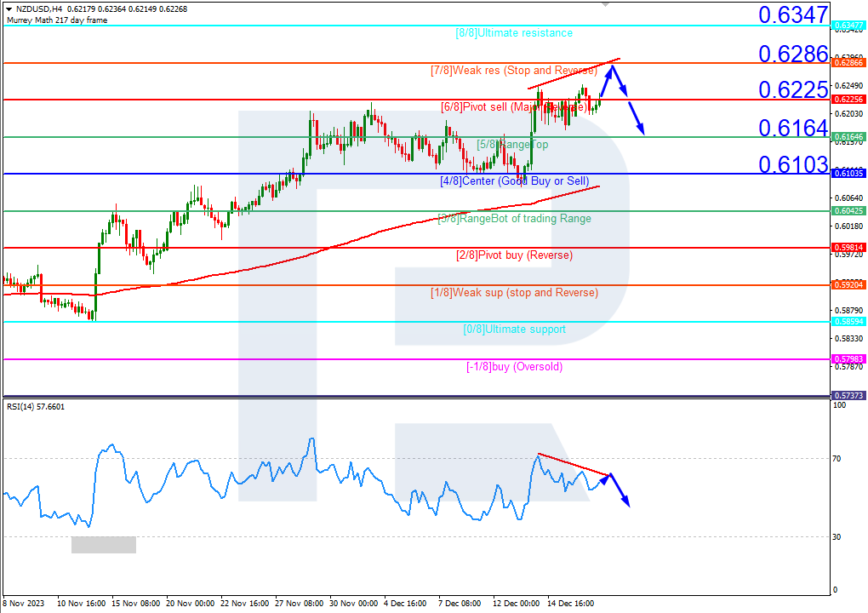The height and width of the screenshot is (613, 868).
Task: Click the cyan 0.63477 price tag on axis
Action: tap(848, 26)
